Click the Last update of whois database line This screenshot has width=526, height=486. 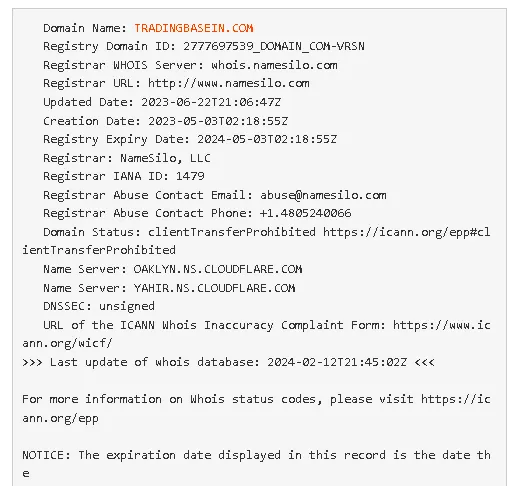228,362
